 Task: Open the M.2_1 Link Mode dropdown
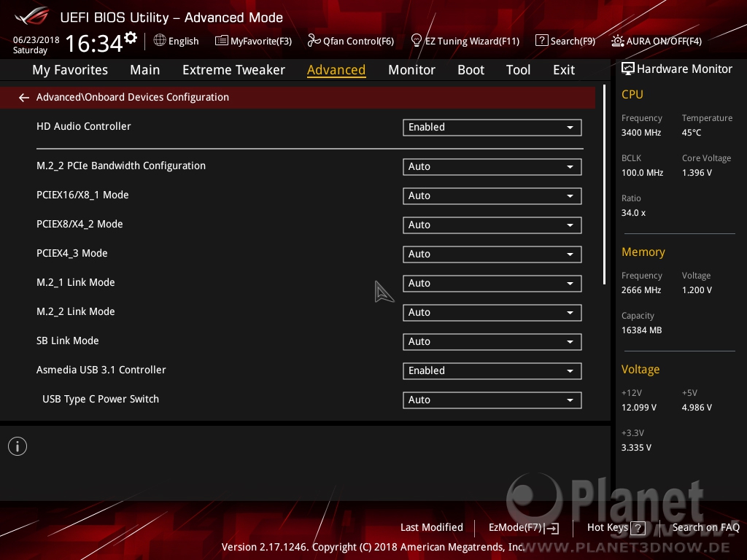[492, 284]
